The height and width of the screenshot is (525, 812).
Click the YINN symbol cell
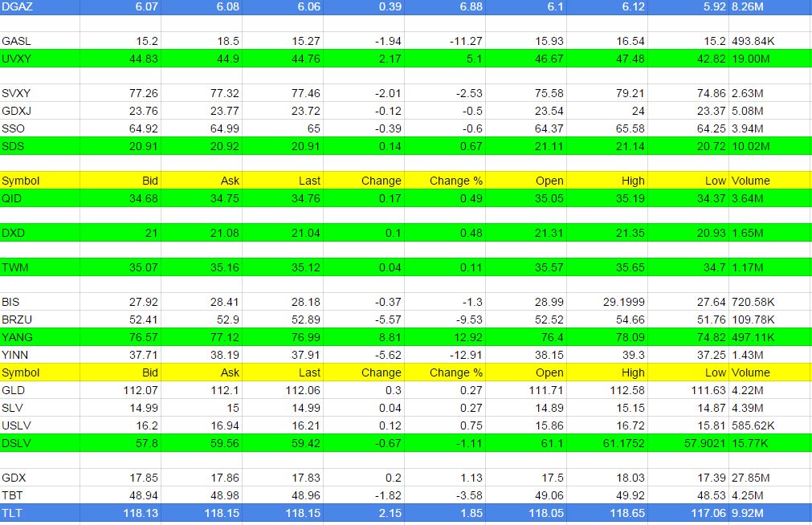tap(40, 355)
